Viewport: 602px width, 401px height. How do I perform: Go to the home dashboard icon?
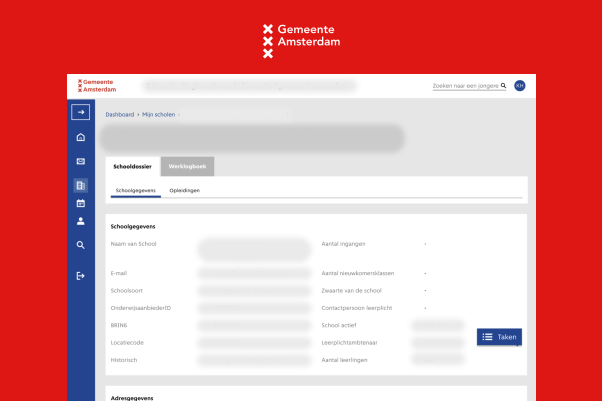point(81,137)
